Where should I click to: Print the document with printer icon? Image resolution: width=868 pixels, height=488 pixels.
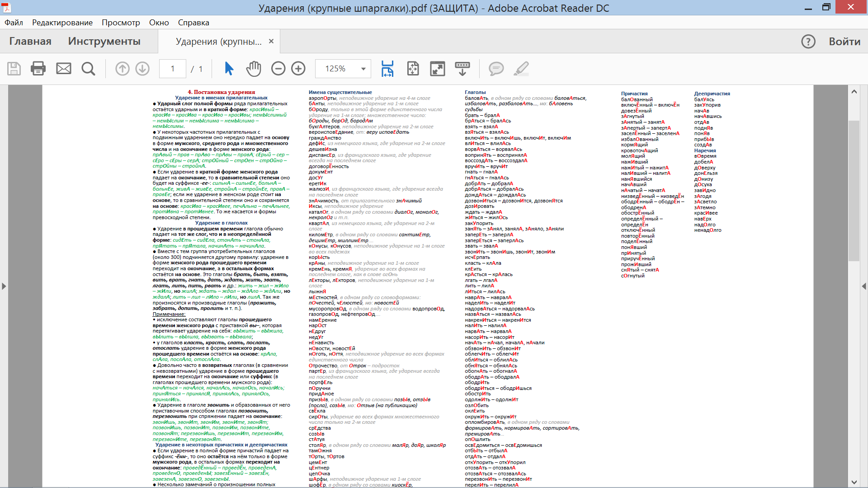38,69
